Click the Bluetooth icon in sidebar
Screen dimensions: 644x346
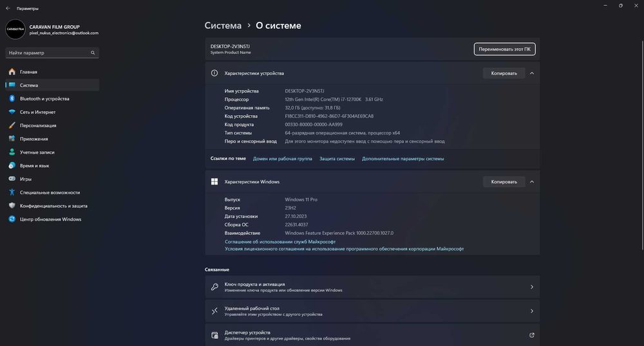tap(12, 98)
